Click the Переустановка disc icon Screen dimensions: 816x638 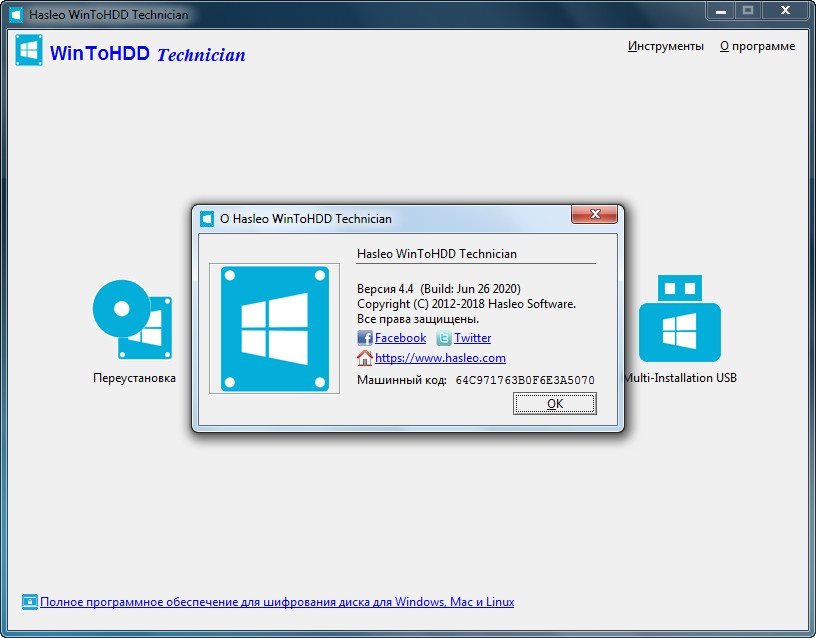click(x=132, y=320)
